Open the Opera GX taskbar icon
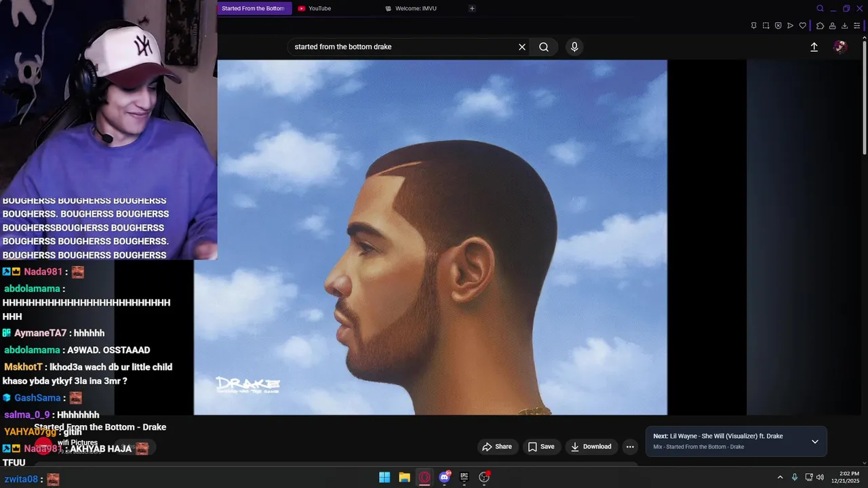 pos(425,477)
